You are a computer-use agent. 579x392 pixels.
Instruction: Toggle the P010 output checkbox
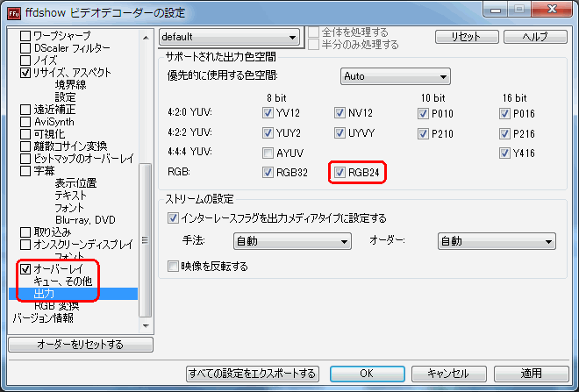(x=423, y=114)
